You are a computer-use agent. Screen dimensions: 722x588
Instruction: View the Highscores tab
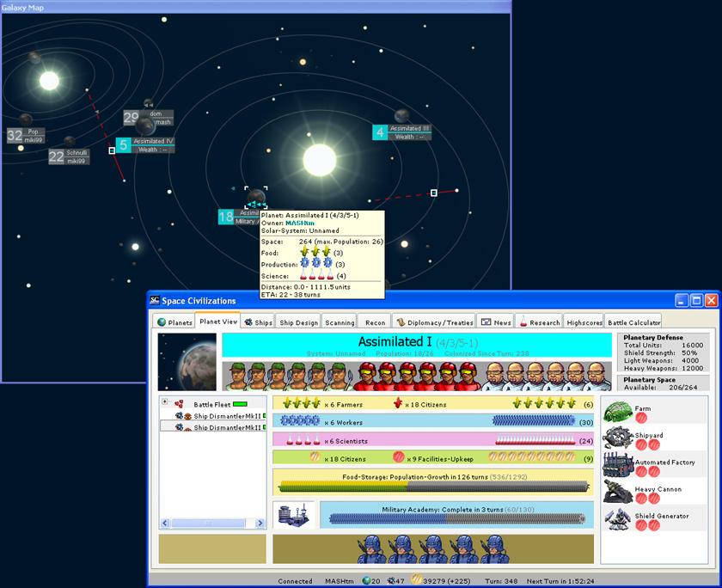click(584, 322)
